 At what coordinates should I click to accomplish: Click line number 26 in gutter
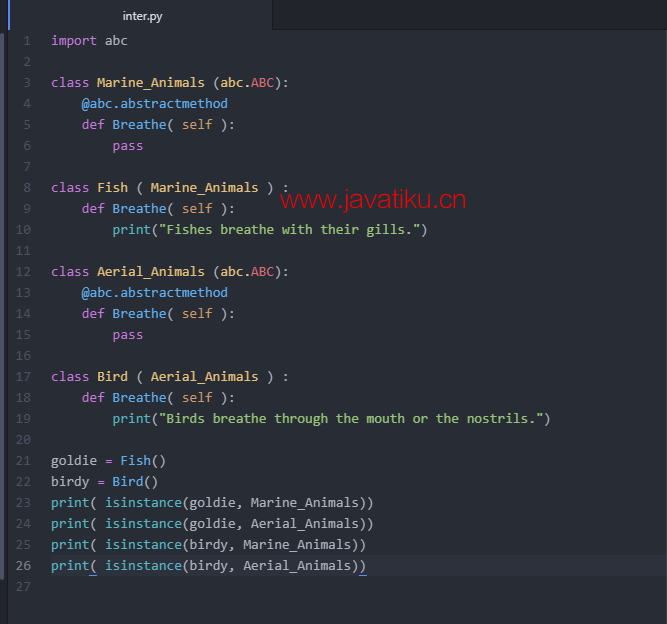[23, 566]
